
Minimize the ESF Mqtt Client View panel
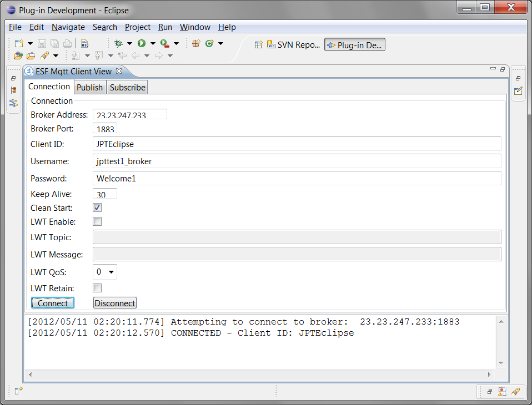(493, 69)
